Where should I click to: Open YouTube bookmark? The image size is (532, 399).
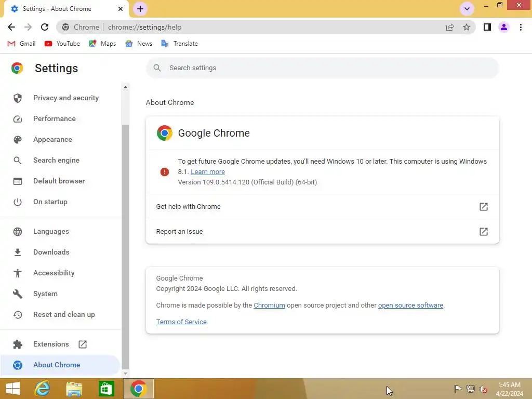point(62,44)
